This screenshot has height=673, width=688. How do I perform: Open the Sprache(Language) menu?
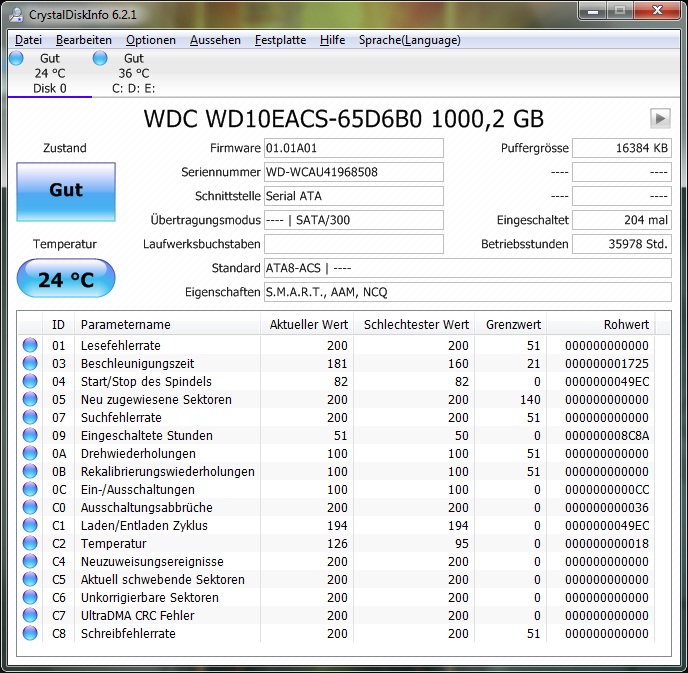(x=409, y=40)
